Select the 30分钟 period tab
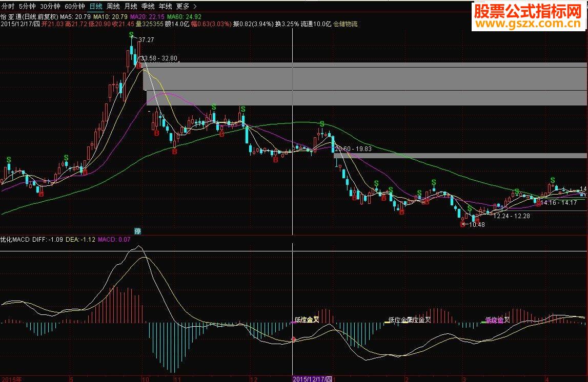 pyautogui.click(x=50, y=6)
